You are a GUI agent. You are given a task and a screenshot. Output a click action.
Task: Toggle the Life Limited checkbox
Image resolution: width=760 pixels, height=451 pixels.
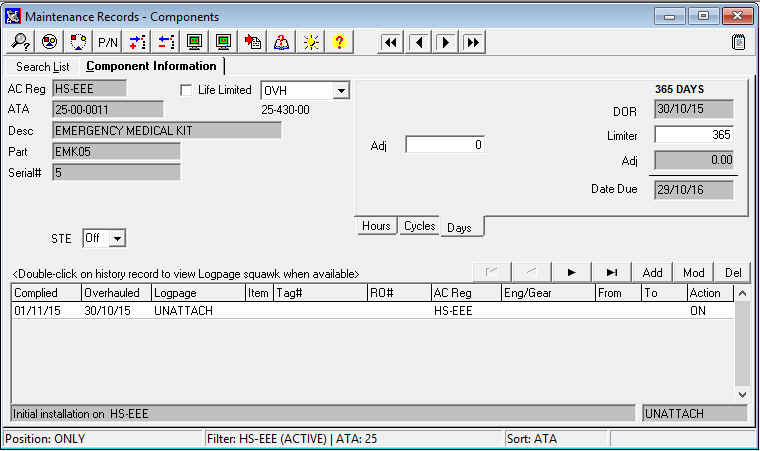186,90
